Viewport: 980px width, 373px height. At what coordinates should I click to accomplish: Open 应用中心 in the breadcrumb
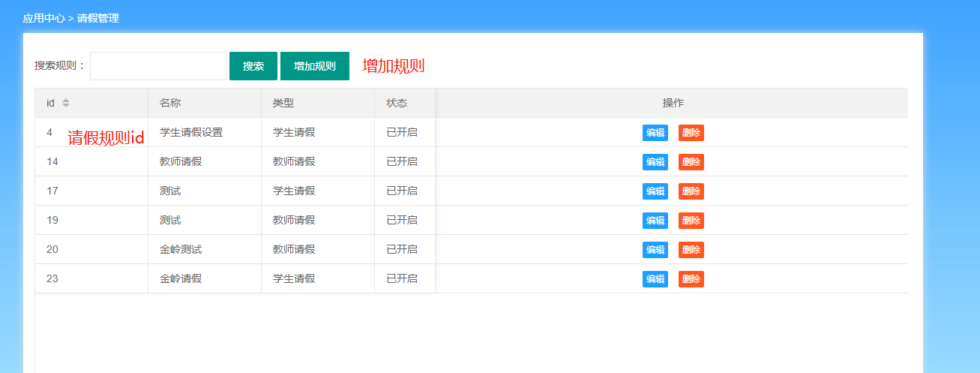point(43,18)
